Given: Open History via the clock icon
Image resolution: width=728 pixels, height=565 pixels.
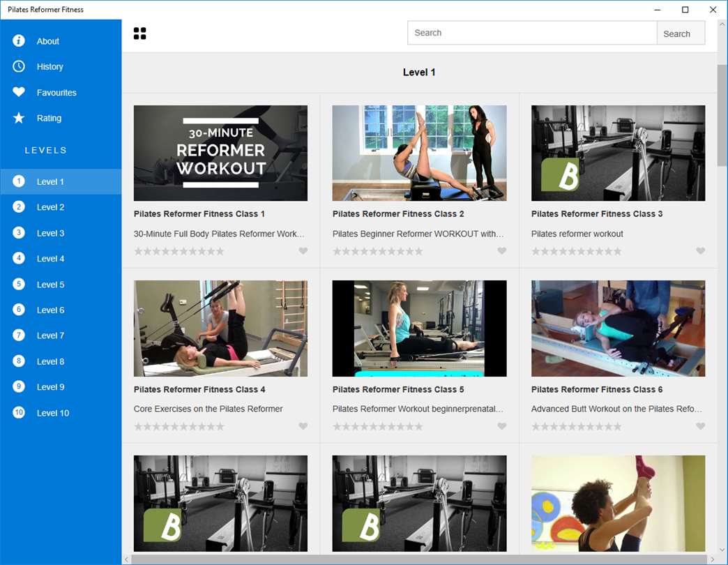Looking at the screenshot, I should (19, 66).
